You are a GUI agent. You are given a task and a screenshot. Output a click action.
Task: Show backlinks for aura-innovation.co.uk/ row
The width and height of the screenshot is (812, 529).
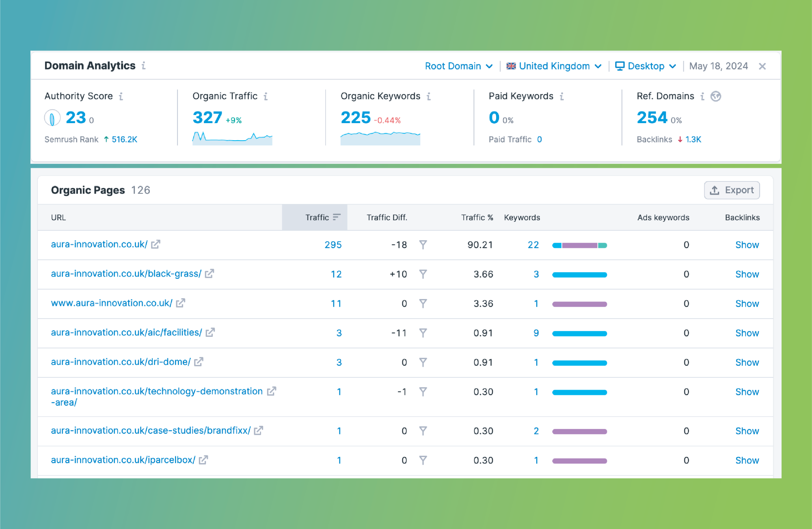coord(747,245)
